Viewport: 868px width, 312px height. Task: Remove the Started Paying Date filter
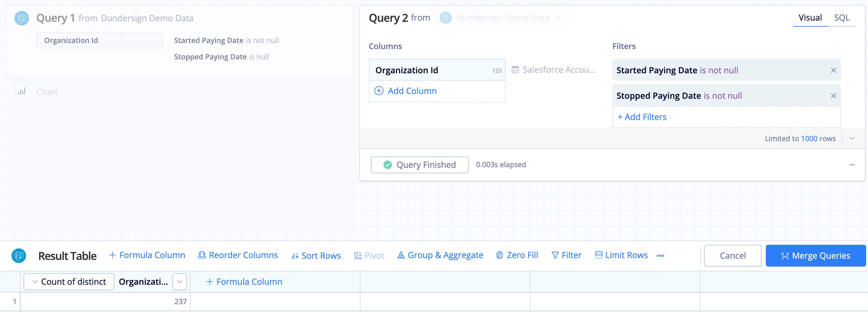tap(833, 70)
